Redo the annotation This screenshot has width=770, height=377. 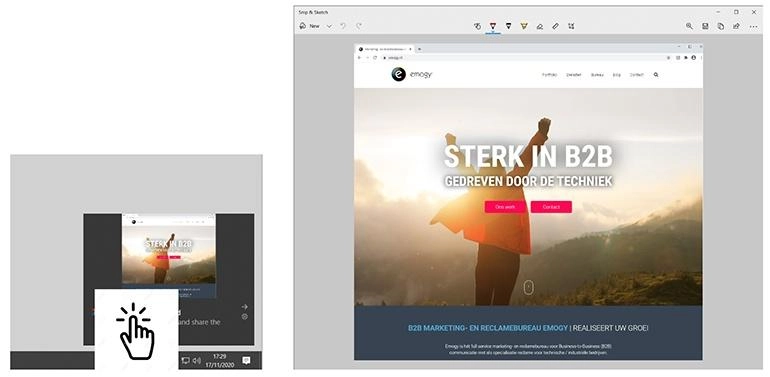pyautogui.click(x=359, y=26)
